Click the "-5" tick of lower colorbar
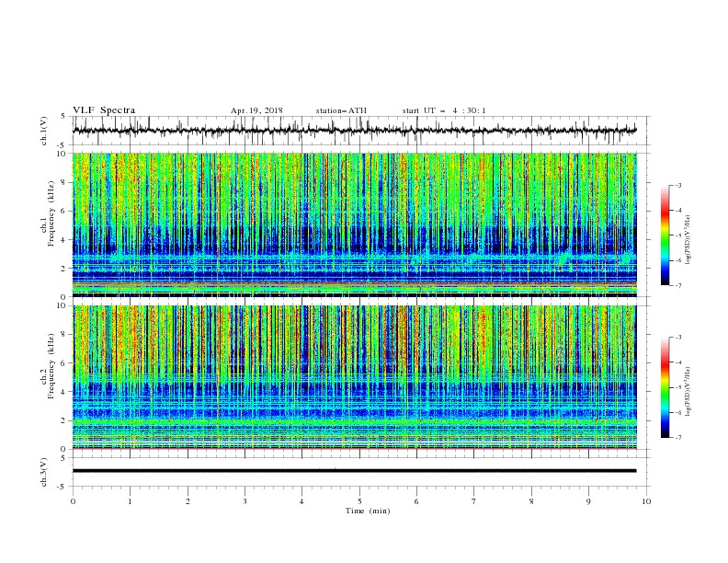 pyautogui.click(x=678, y=387)
